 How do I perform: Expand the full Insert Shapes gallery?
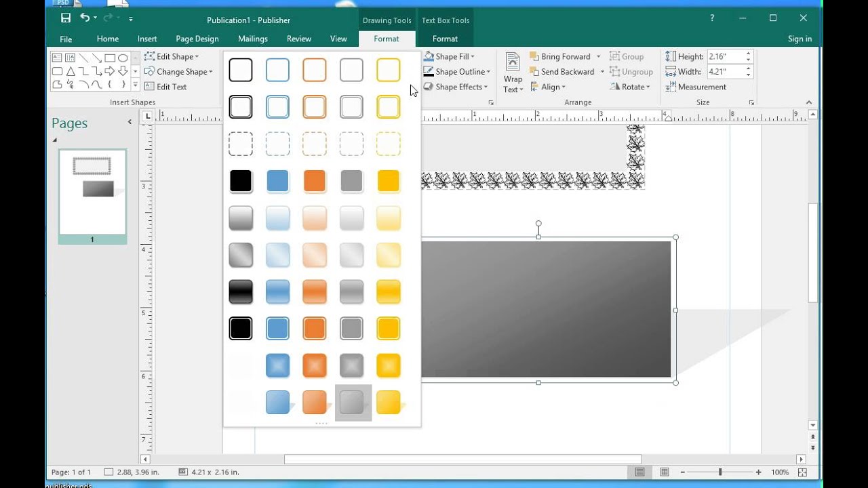tap(135, 85)
